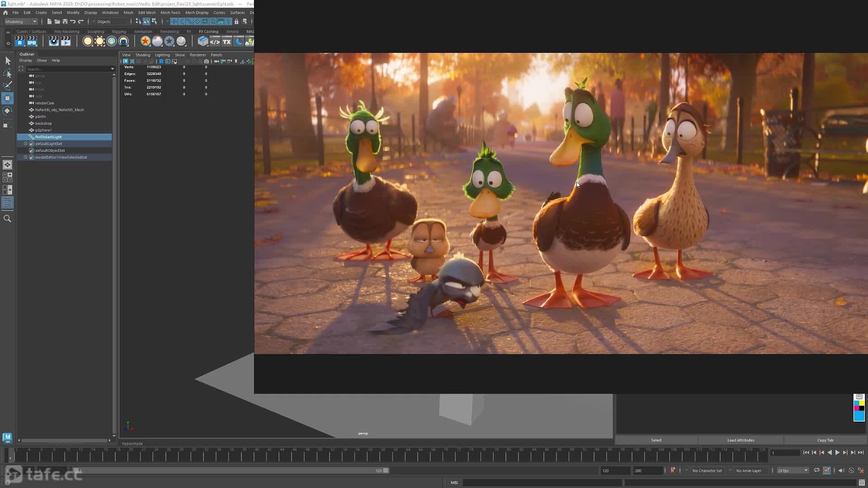This screenshot has width=868, height=488.
Task: Open the viewport Lighting menu
Action: pos(162,55)
